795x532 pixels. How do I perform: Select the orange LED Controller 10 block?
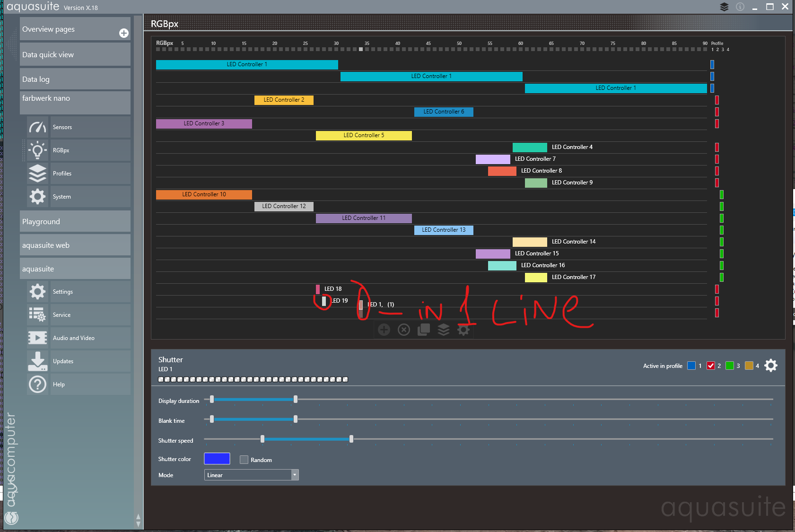click(204, 194)
